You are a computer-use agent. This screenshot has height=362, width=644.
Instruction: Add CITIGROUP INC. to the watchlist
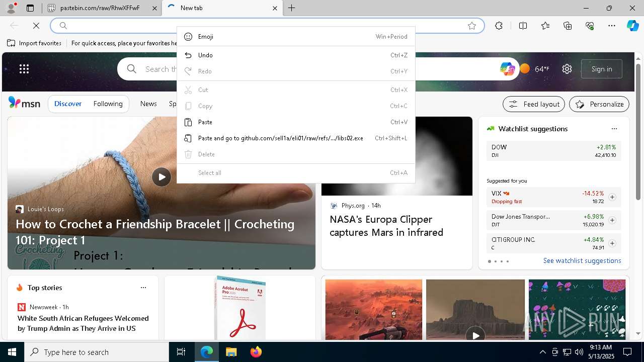point(612,243)
